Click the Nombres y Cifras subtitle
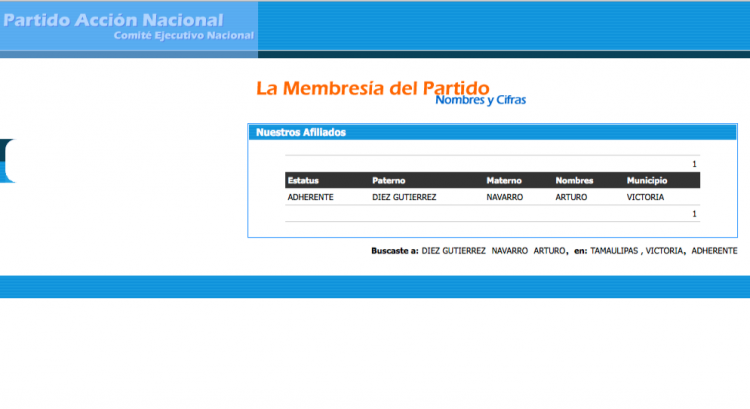This screenshot has height=409, width=750. tap(480, 100)
